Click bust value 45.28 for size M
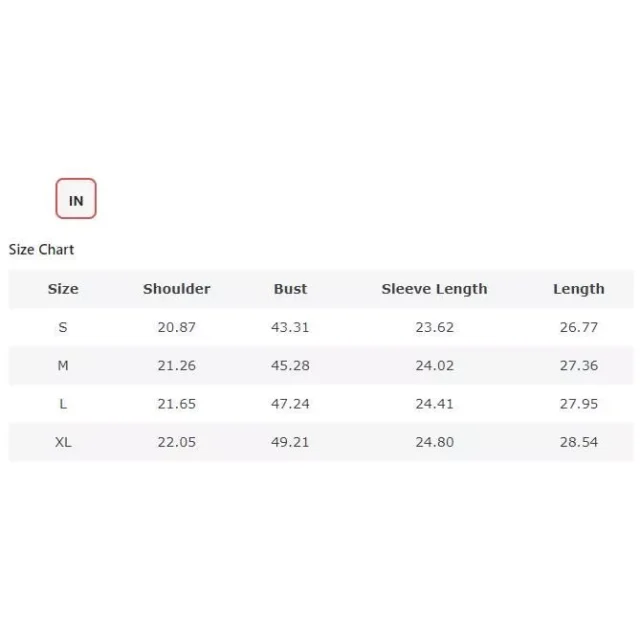The image size is (640, 640). tap(290, 365)
